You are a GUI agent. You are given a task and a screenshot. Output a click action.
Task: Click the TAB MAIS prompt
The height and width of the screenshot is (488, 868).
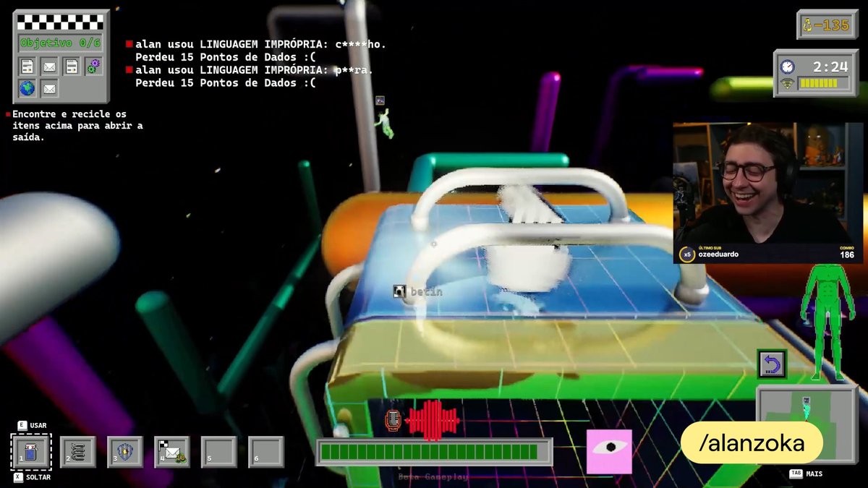(806, 474)
